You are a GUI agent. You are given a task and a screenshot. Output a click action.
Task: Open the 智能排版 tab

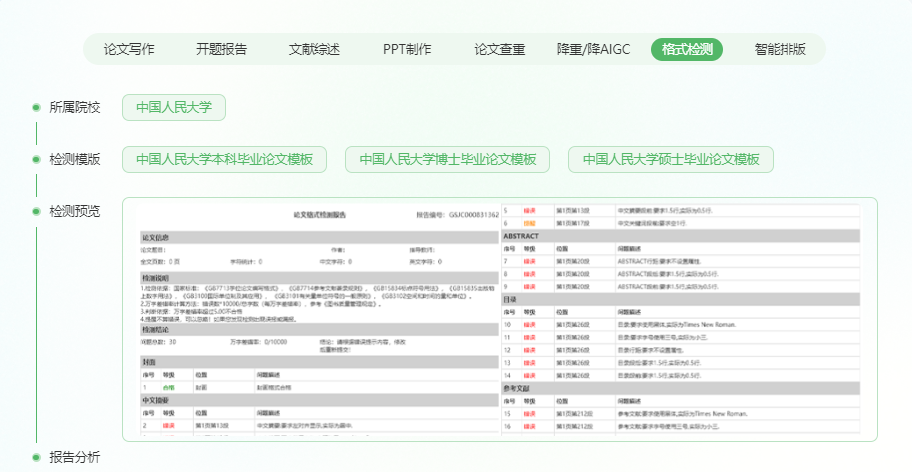coord(780,49)
